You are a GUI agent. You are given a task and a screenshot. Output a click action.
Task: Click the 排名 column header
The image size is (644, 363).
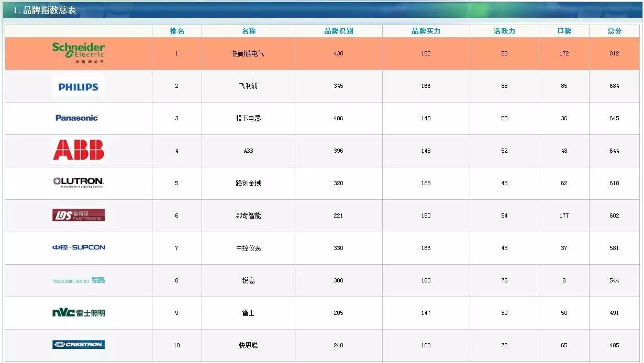click(176, 30)
